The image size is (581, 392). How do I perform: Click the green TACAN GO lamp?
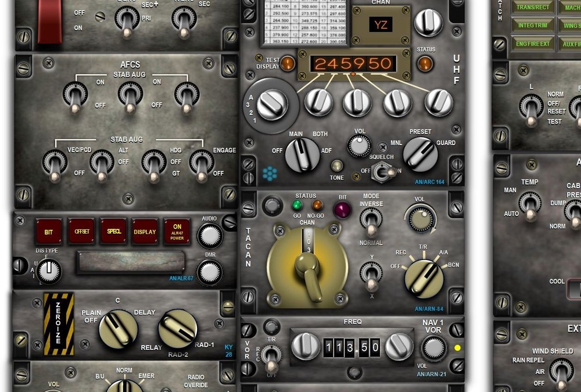pos(297,204)
